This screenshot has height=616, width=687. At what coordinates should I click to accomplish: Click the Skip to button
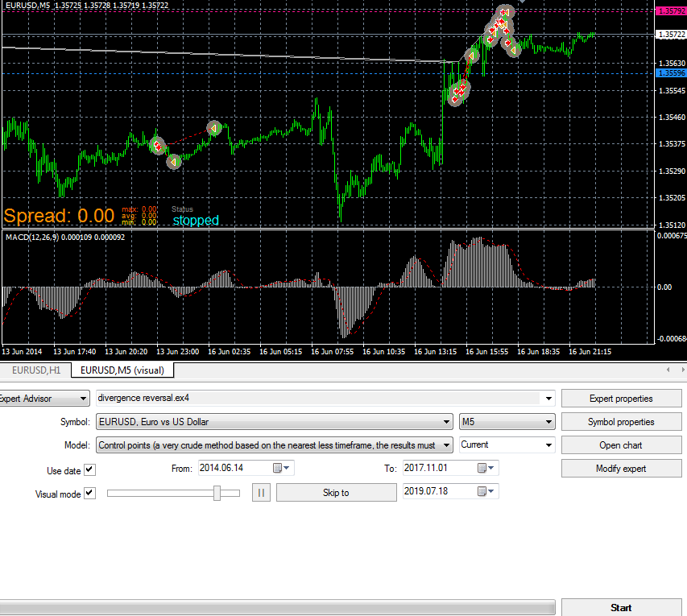point(336,493)
